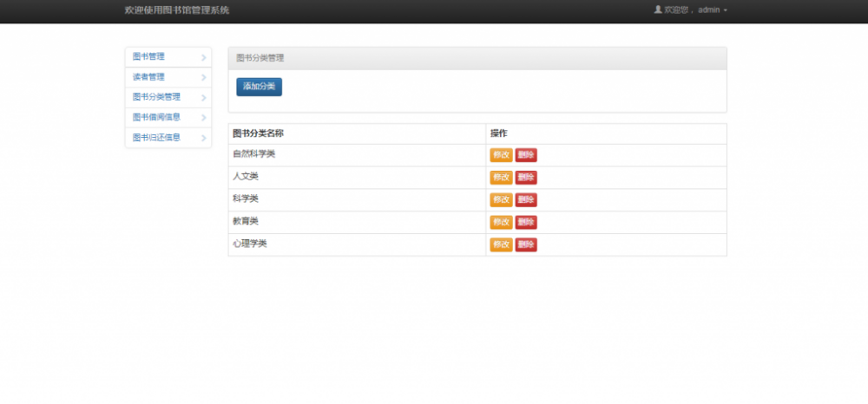Click the user icon beside 欢迎您
The height and width of the screenshot is (404, 868).
pos(658,10)
